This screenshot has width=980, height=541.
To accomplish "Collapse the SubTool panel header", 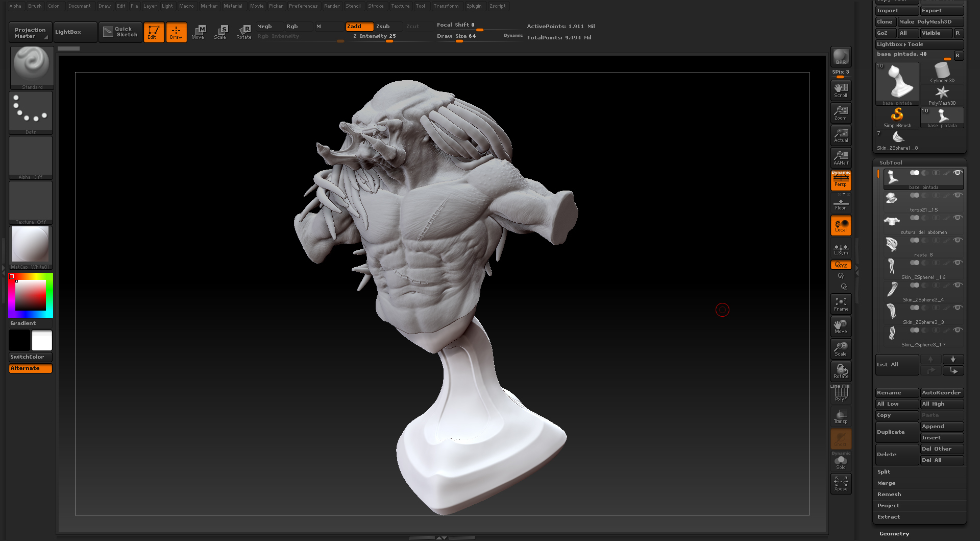I will [x=891, y=162].
